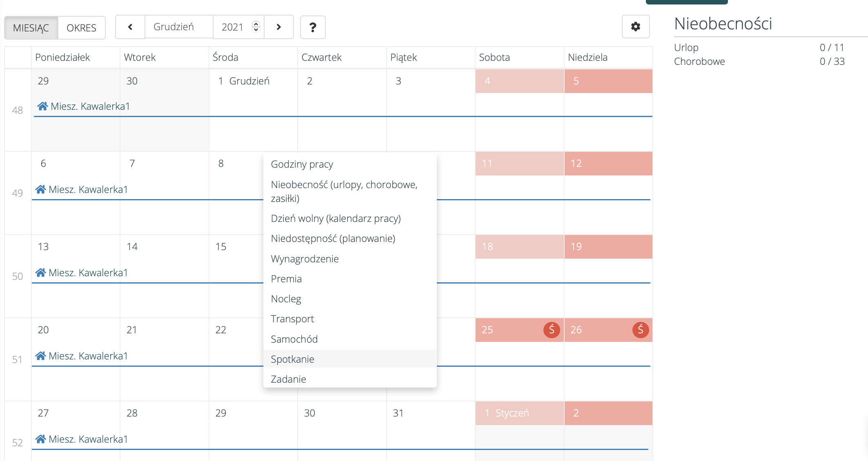Go to next month arrow
868x461 pixels.
[x=279, y=27]
